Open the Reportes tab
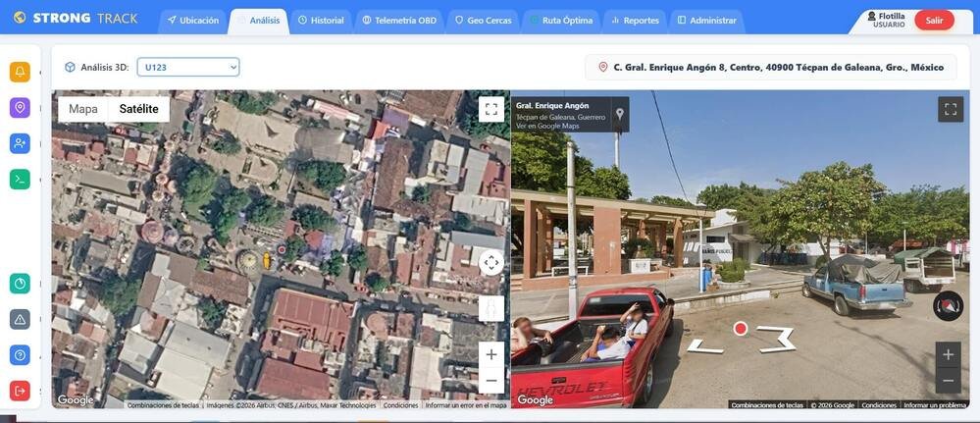Viewport: 980px width, 423px height. [635, 21]
